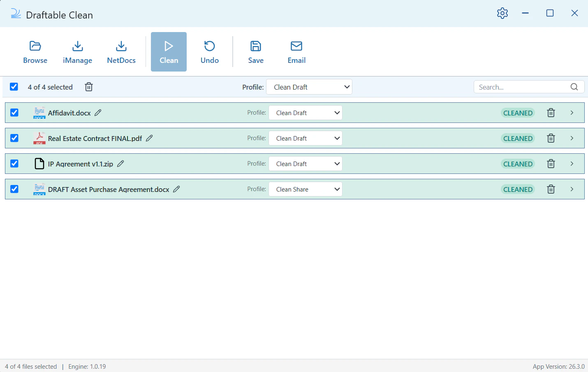Open Profile dropdown for IP Agreement v1.1.zip
Image resolution: width=588 pixels, height=372 pixels.
tap(306, 164)
